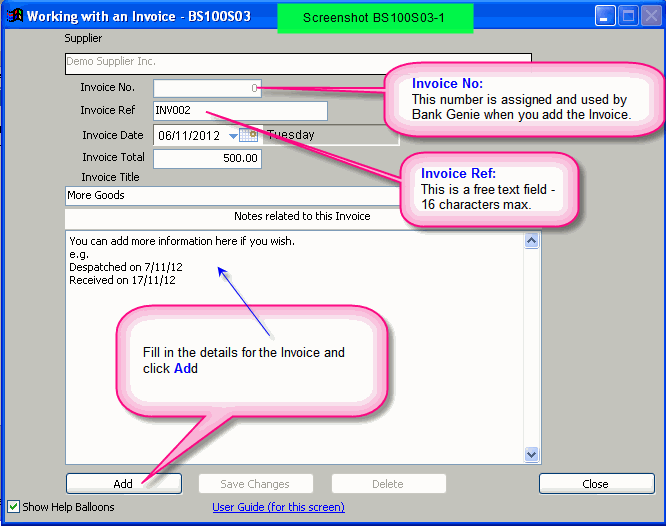The height and width of the screenshot is (526, 666).
Task: Click the Bank Genie title bar icon
Action: (x=14, y=16)
